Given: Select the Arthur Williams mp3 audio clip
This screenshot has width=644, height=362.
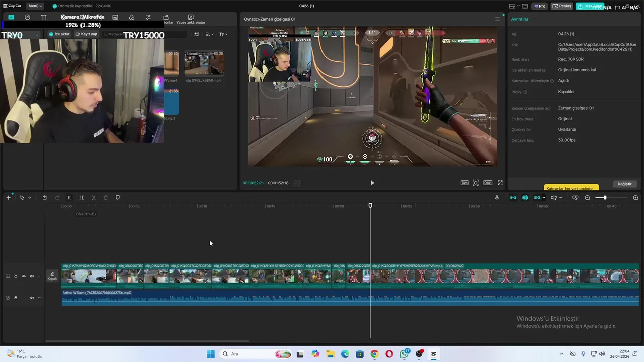Looking at the screenshot, I should pyautogui.click(x=350, y=298).
